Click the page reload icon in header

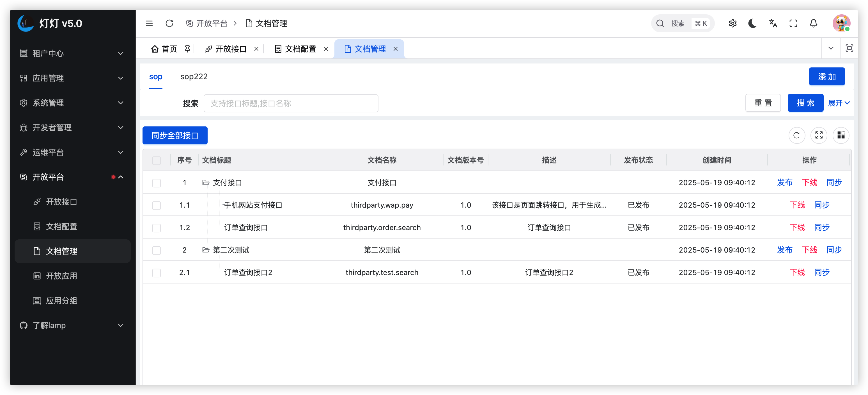(x=169, y=23)
